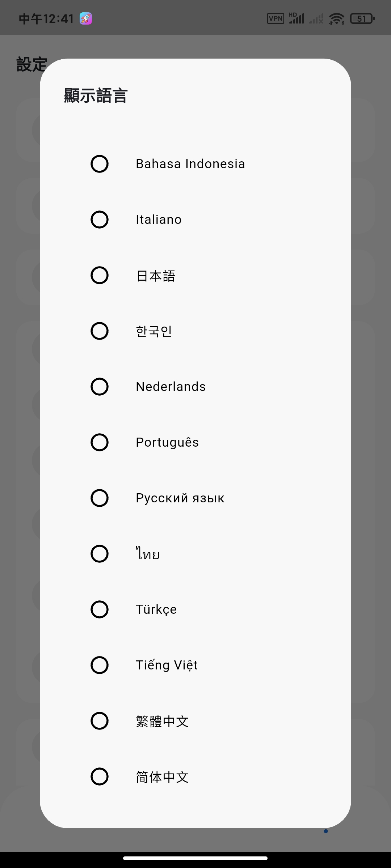391x868 pixels.
Task: Select the Bahasa Indonesia radio button
Action: point(100,164)
